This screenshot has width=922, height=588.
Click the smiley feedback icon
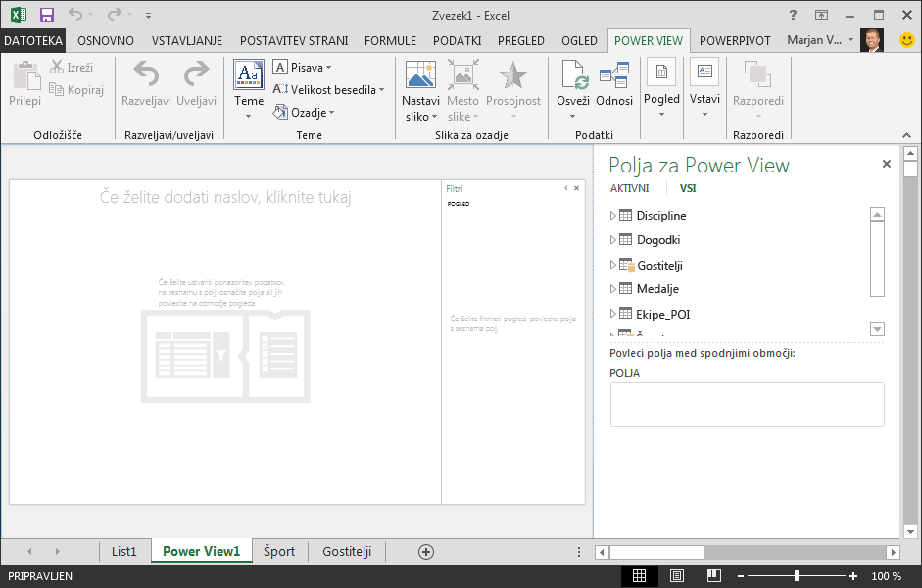907,40
